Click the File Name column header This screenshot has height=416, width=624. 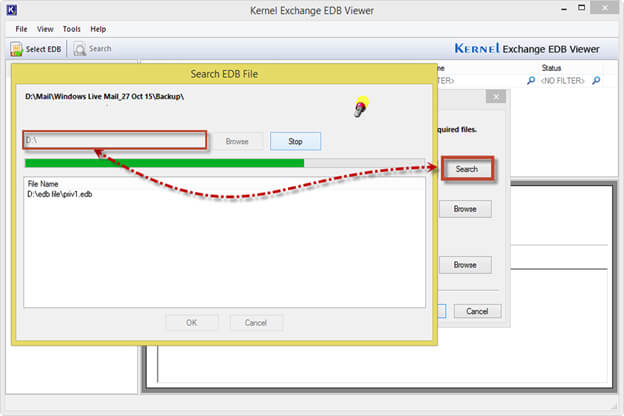pos(43,184)
